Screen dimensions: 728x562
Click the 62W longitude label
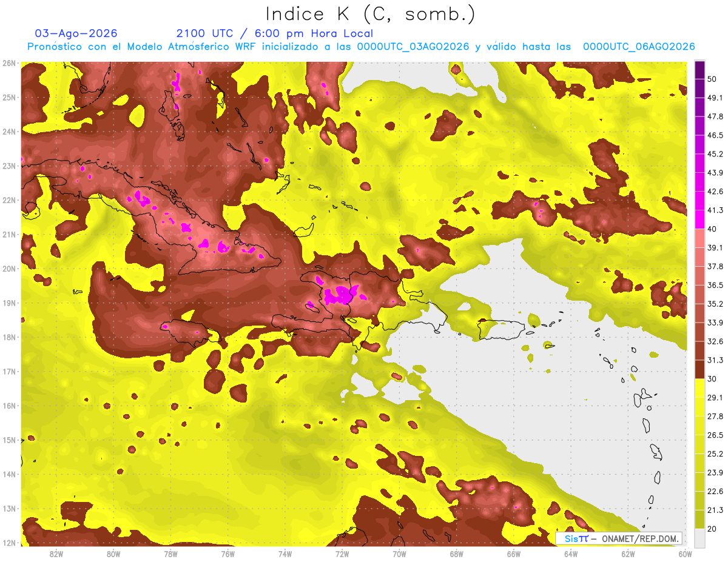(628, 554)
